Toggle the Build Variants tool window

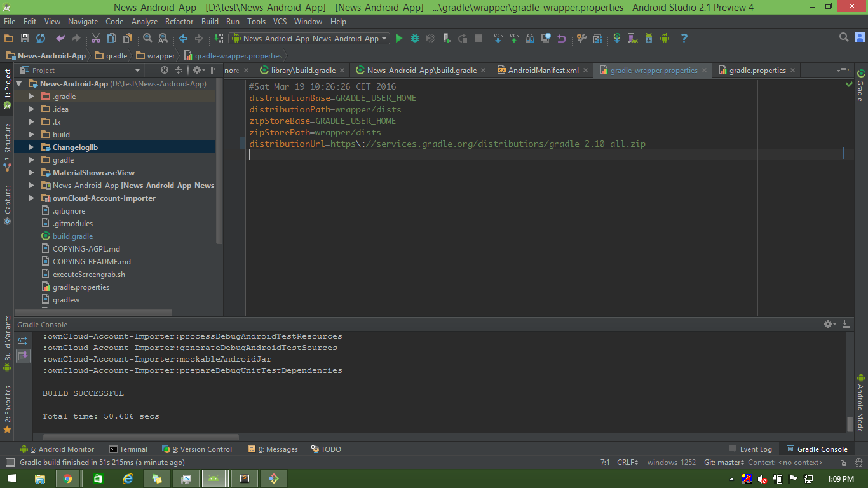(7, 343)
